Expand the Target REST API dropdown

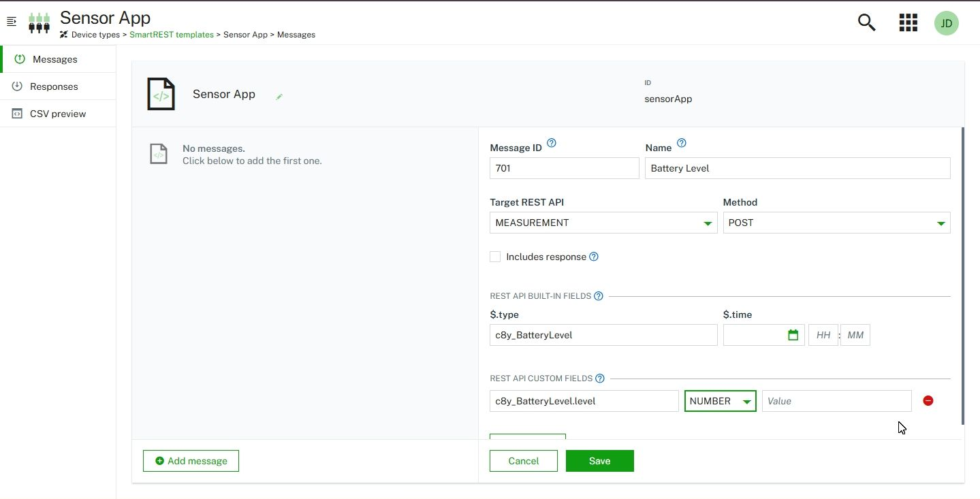pyautogui.click(x=603, y=223)
